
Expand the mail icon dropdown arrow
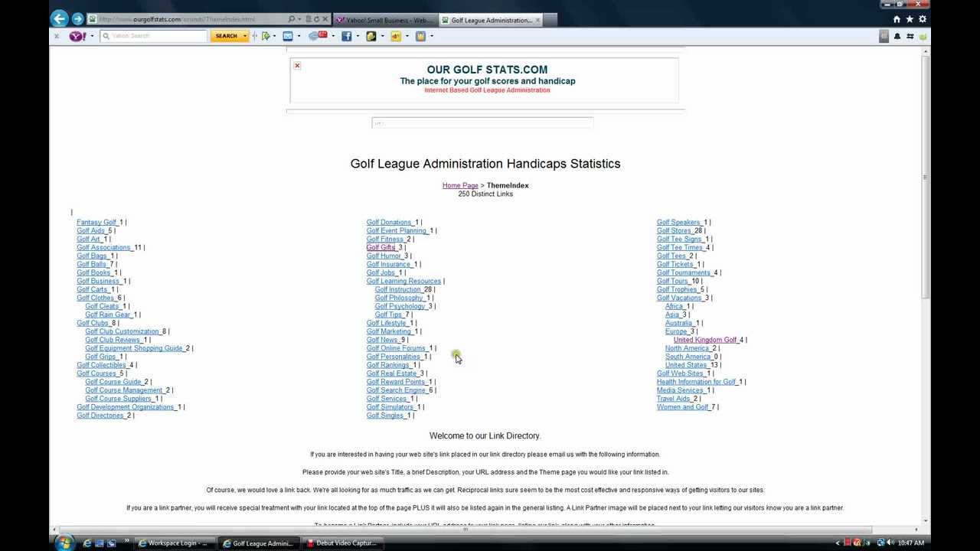(299, 36)
